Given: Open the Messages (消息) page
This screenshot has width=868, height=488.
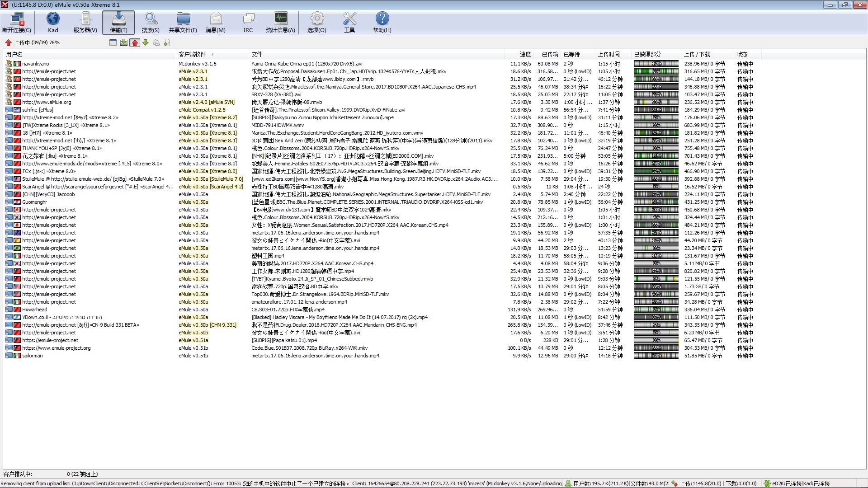Looking at the screenshot, I should coord(216,23).
